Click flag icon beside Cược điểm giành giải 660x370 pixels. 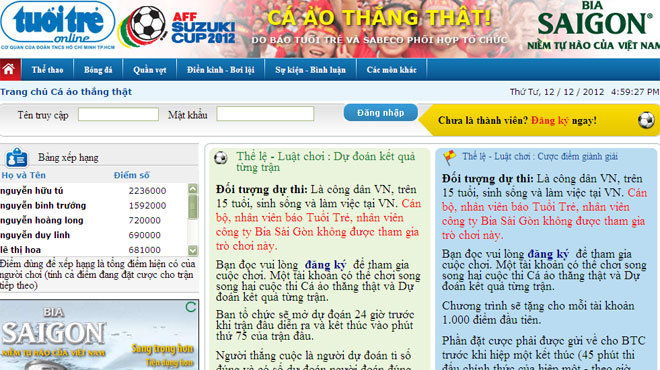tap(450, 157)
